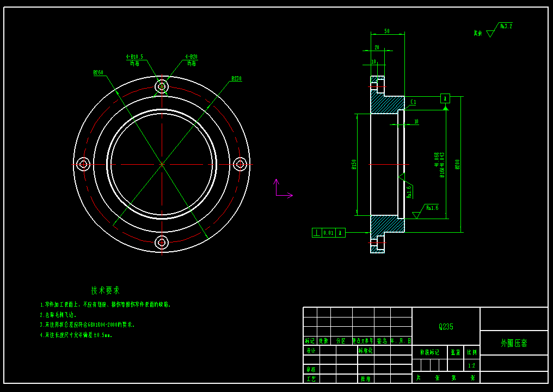Select the Ø200 outer diameter dimension text
This screenshot has height=392, width=553.
457,165
